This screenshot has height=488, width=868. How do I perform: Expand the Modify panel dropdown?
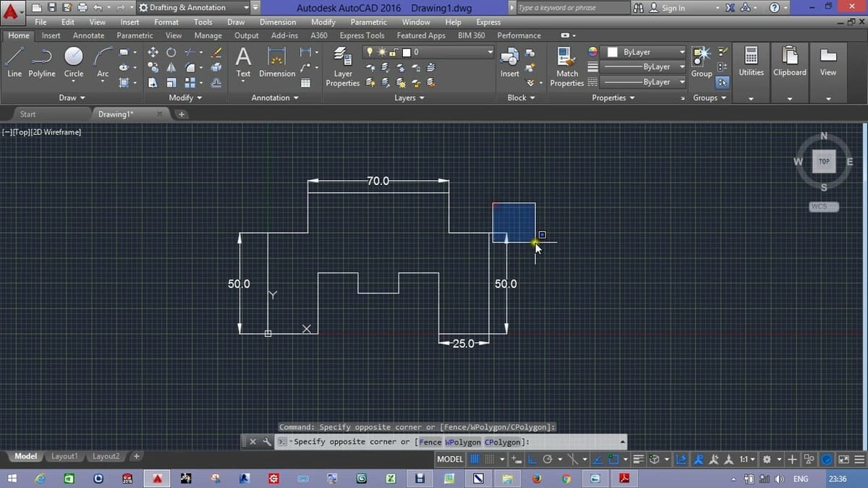click(x=185, y=98)
